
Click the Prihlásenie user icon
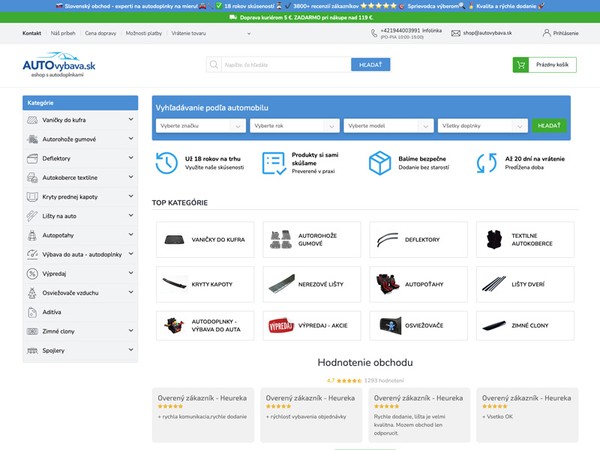(547, 33)
